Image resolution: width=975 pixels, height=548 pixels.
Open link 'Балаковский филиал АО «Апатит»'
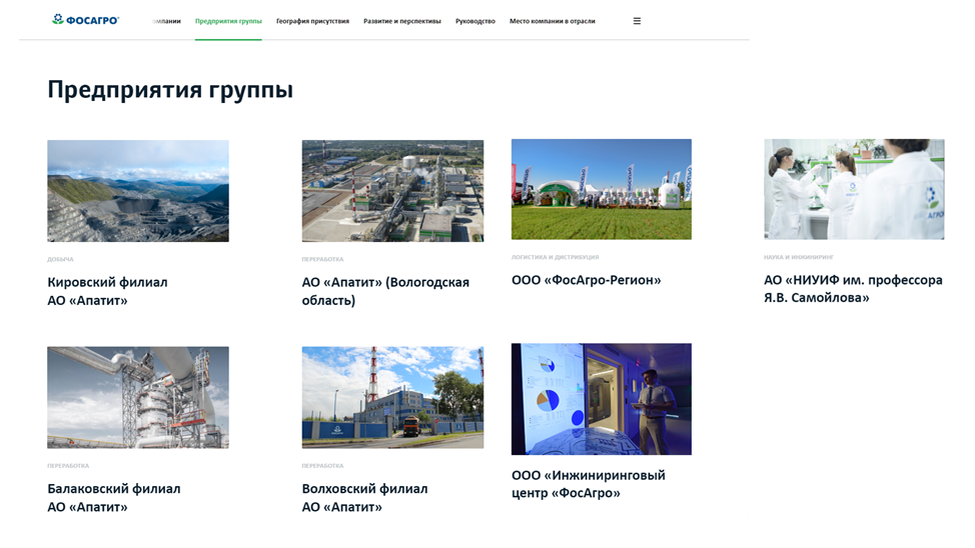coord(114,498)
